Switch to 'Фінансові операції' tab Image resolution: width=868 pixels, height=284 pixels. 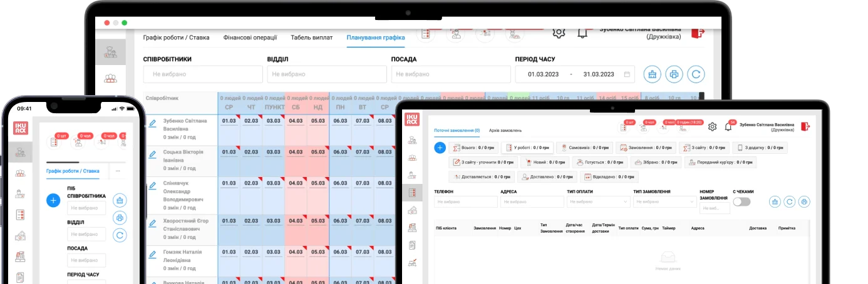pos(249,38)
